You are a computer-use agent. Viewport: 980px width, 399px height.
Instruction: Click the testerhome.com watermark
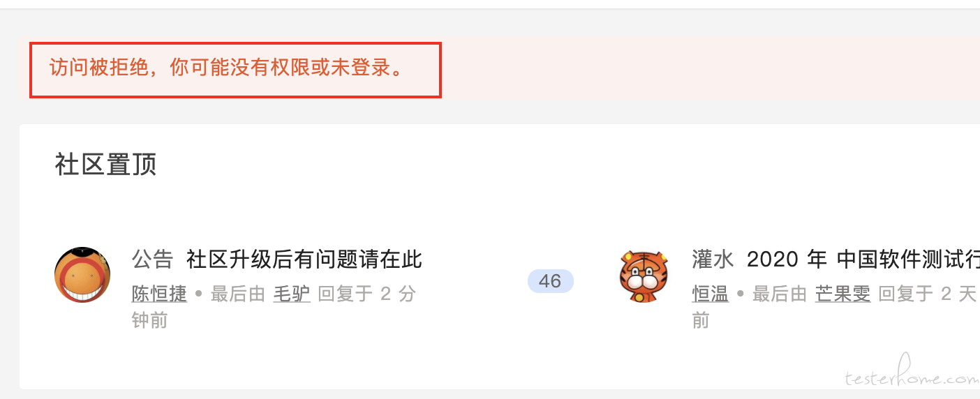pos(912,377)
